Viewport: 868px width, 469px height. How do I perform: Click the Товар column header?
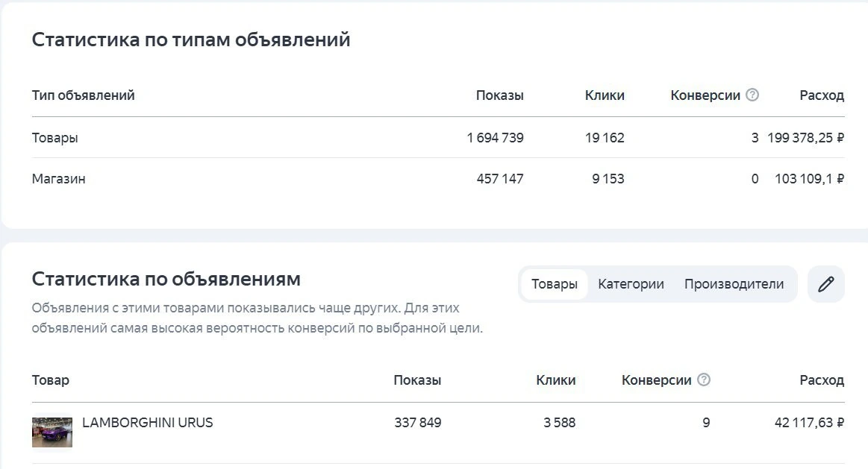(50, 380)
